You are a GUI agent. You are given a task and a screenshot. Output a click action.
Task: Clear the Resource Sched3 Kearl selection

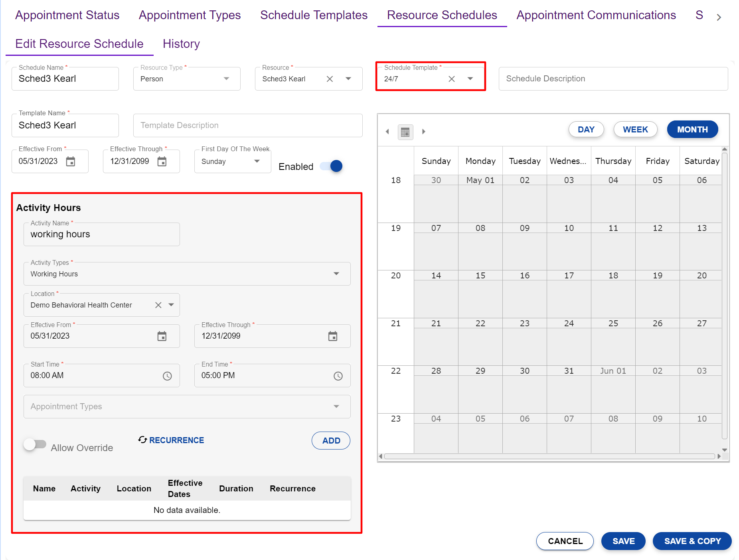(330, 79)
